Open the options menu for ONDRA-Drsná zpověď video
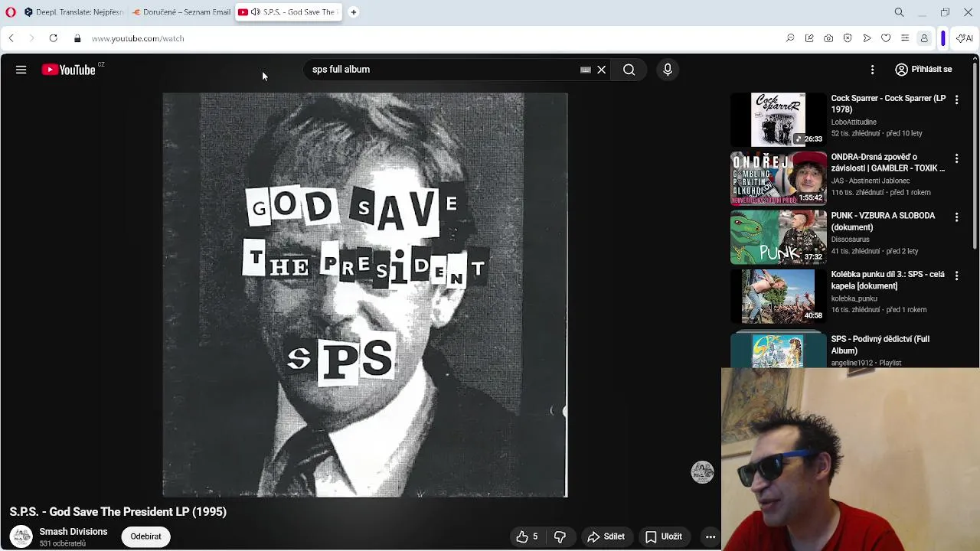980x551 pixels. pos(956,158)
